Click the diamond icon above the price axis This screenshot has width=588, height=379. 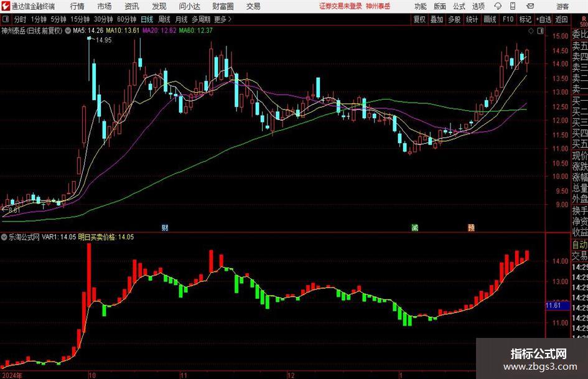pyautogui.click(x=531, y=31)
